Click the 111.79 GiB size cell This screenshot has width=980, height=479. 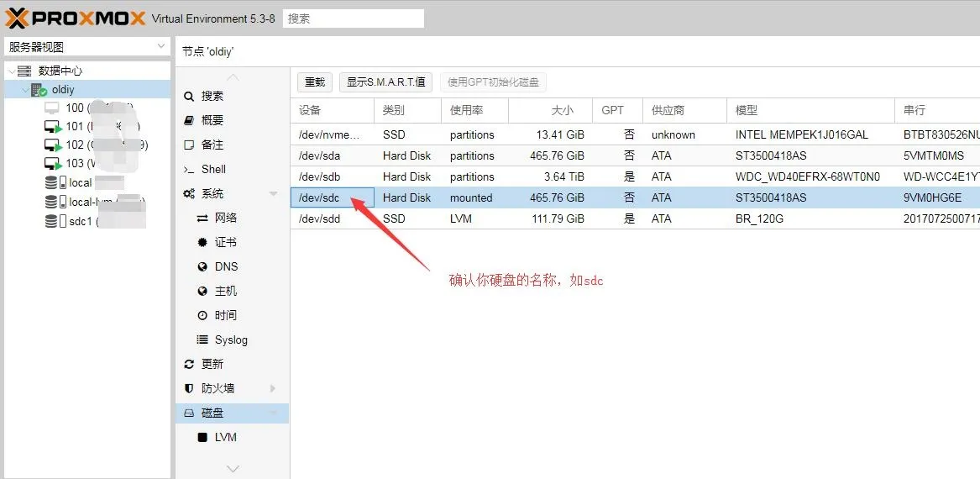[x=550, y=218]
